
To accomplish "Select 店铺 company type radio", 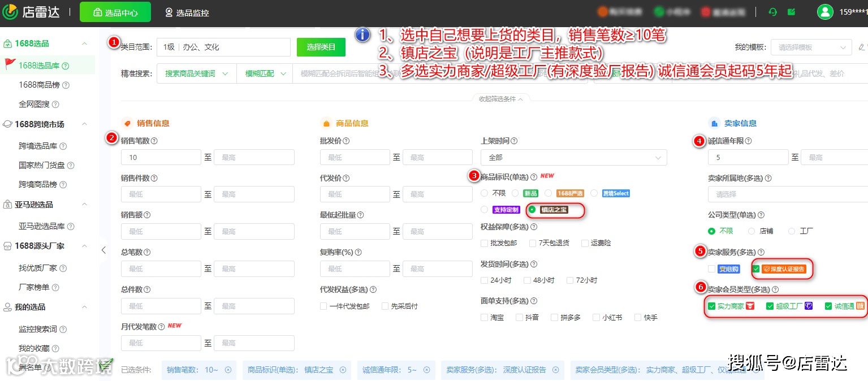I will click(752, 231).
